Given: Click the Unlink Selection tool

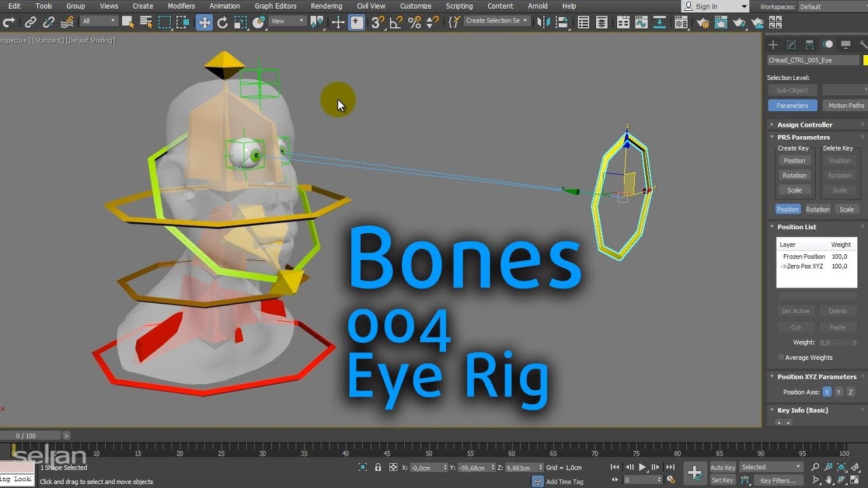Looking at the screenshot, I should 49,22.
